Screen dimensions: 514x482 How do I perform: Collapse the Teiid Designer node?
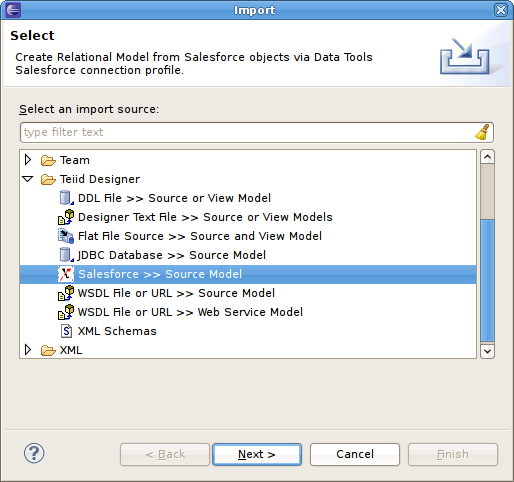point(28,179)
